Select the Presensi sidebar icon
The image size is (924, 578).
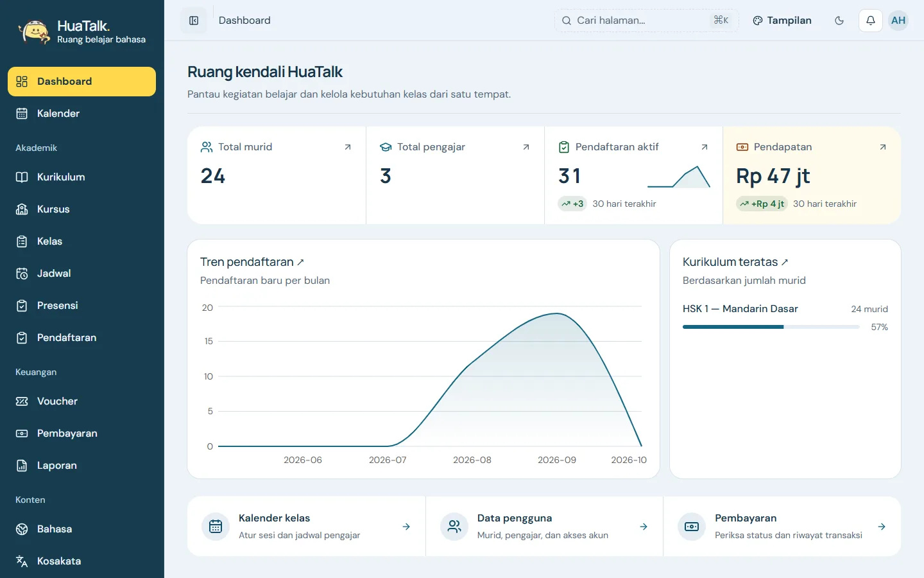pyautogui.click(x=22, y=306)
